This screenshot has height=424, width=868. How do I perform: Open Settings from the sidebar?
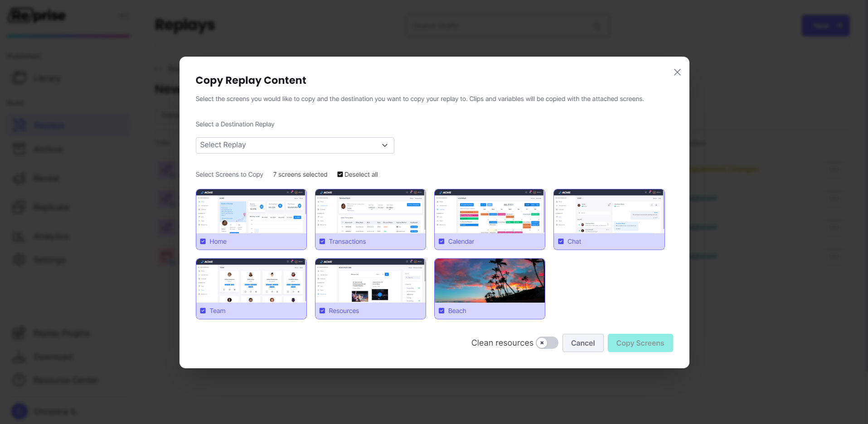tap(19, 259)
